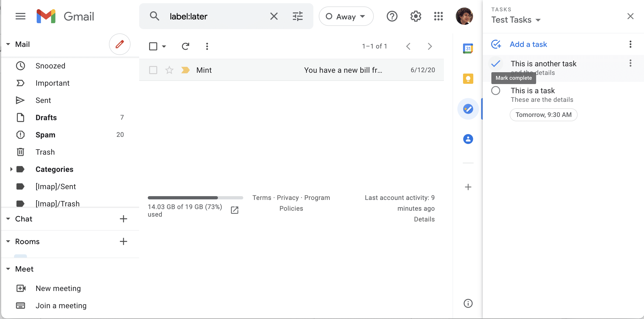Open Gmail settings gear
Screen dimensions: 644x319
(416, 16)
